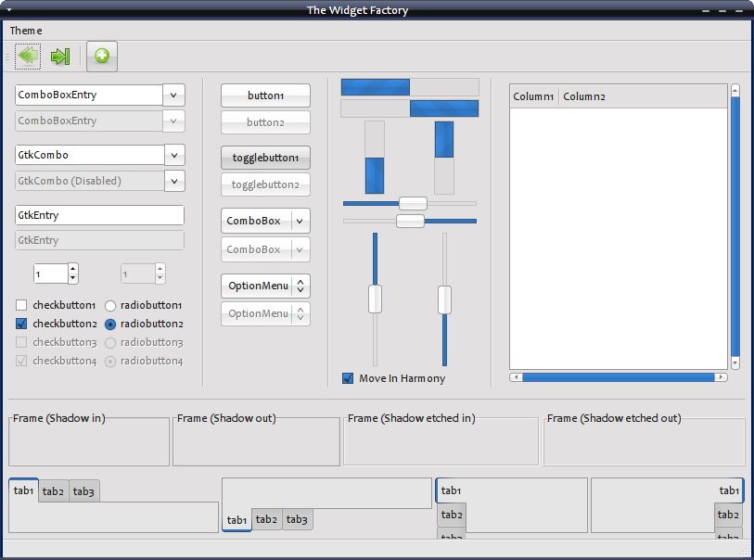The image size is (754, 560).
Task: Click the disabled checkbutton4 checkbox
Action: [x=21, y=361]
